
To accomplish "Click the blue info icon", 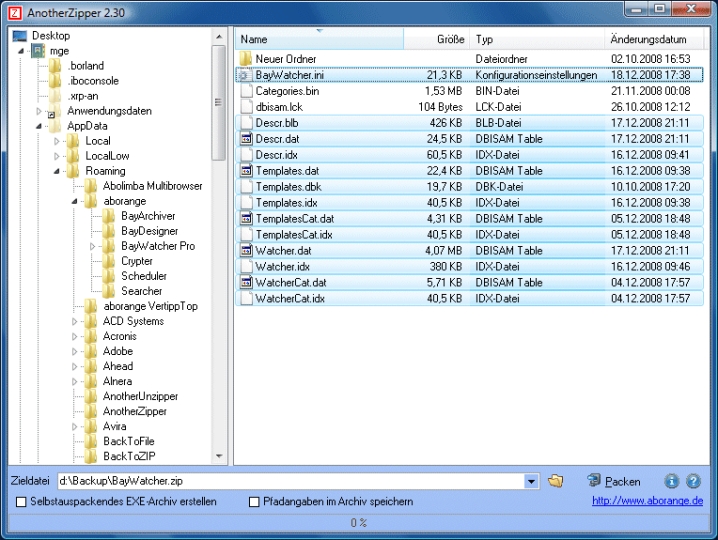I will pos(672,481).
